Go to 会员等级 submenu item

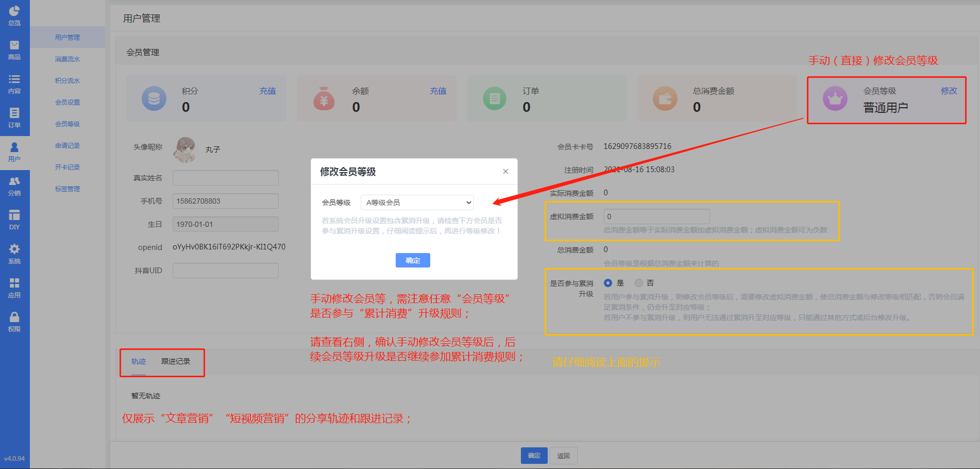pyautogui.click(x=67, y=124)
